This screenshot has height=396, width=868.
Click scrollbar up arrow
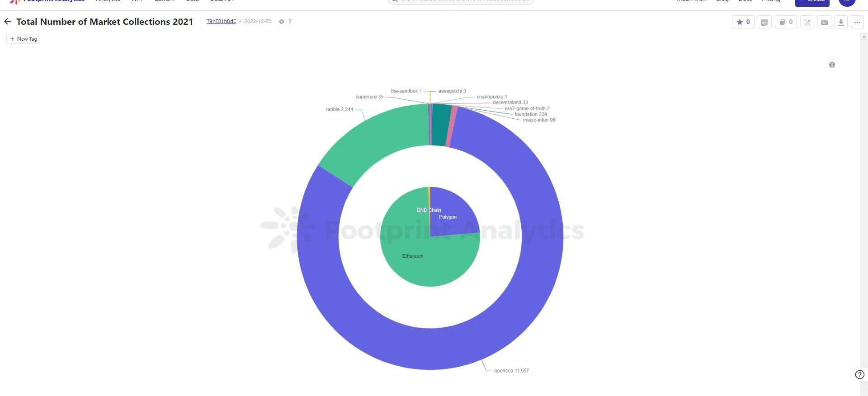[864, 37]
